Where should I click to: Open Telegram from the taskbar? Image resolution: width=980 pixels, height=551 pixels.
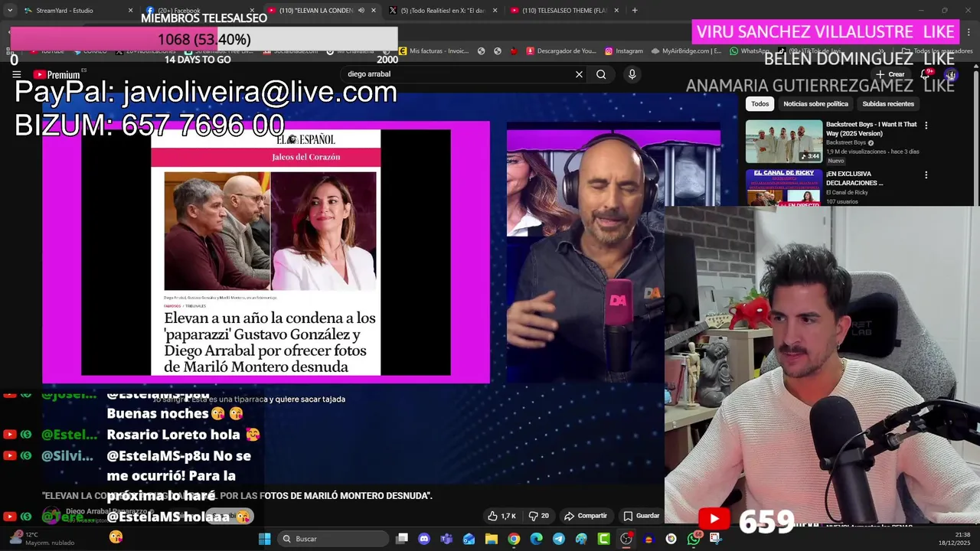559,539
